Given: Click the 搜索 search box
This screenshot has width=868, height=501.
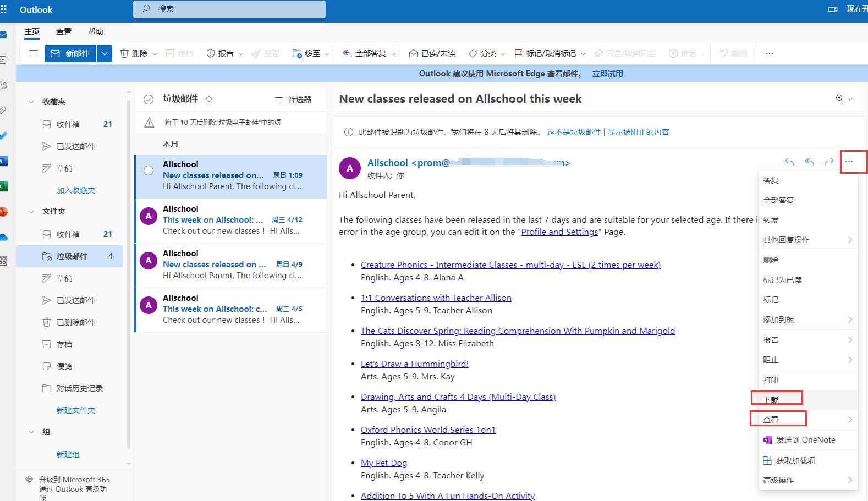Looking at the screenshot, I should [x=229, y=9].
